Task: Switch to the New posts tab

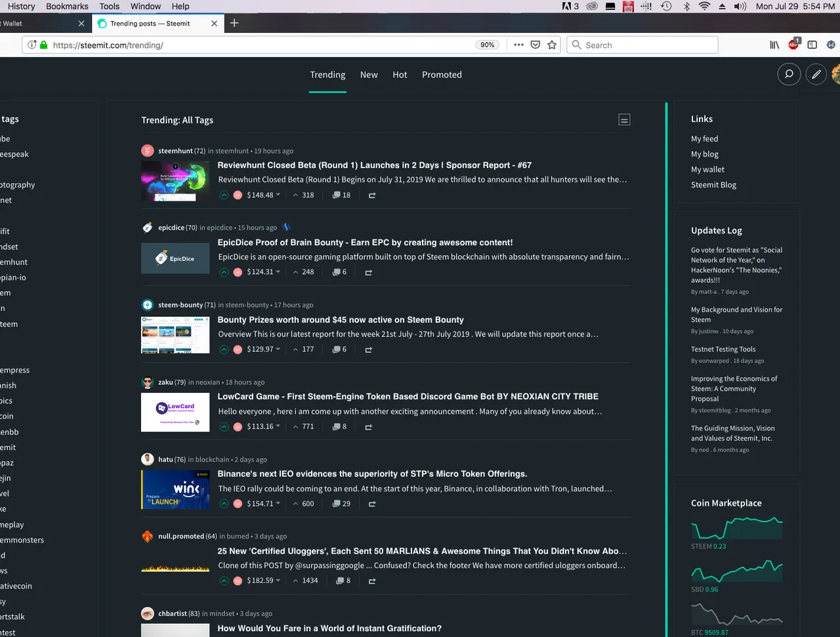Action: (x=369, y=75)
